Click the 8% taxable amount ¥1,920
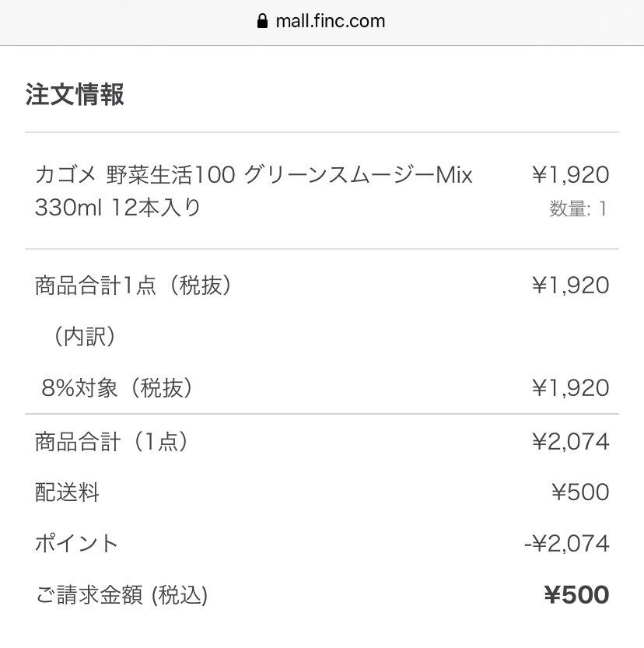This screenshot has height=648, width=644. pos(571,388)
